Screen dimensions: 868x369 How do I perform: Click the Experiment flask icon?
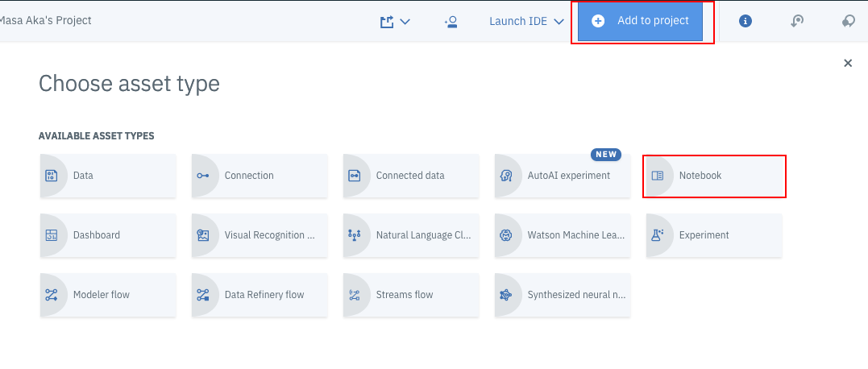[x=657, y=234]
